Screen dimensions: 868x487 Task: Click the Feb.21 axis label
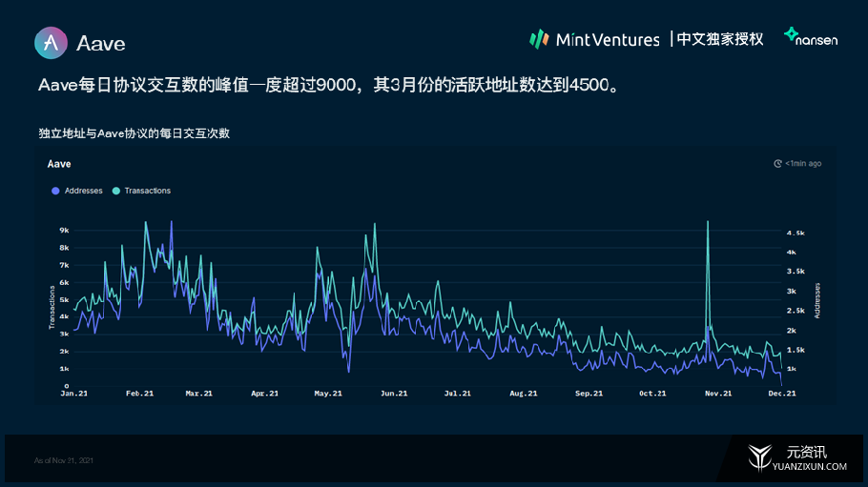139,394
